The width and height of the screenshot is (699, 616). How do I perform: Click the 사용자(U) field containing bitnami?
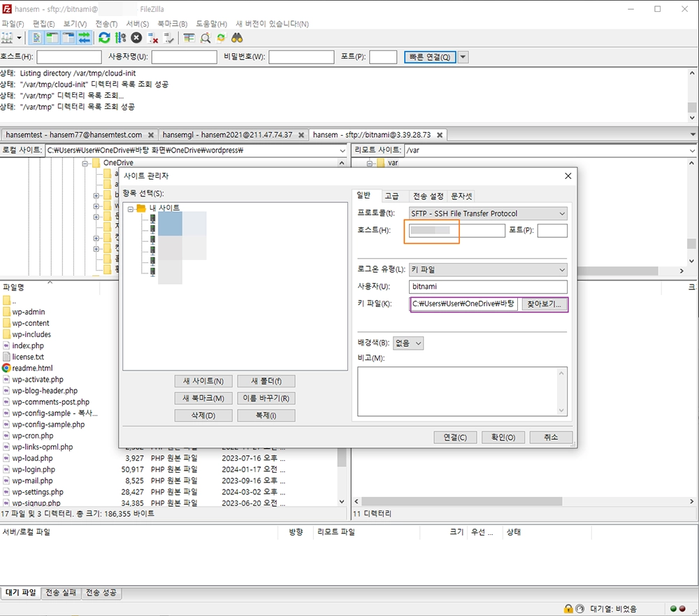[x=488, y=287]
